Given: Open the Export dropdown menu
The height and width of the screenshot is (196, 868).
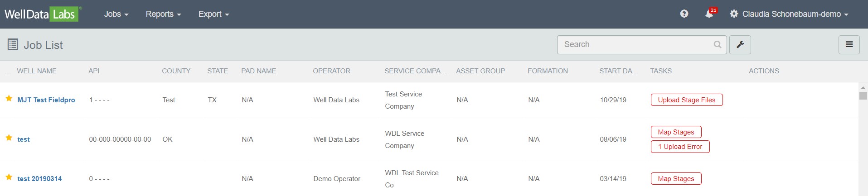Looking at the screenshot, I should [213, 14].
